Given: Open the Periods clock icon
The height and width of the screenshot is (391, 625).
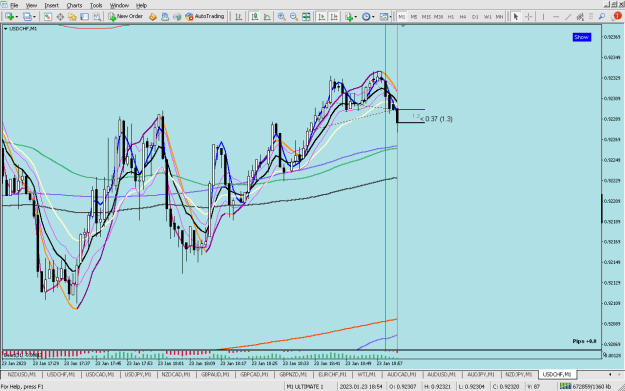Looking at the screenshot, I should coord(366,17).
